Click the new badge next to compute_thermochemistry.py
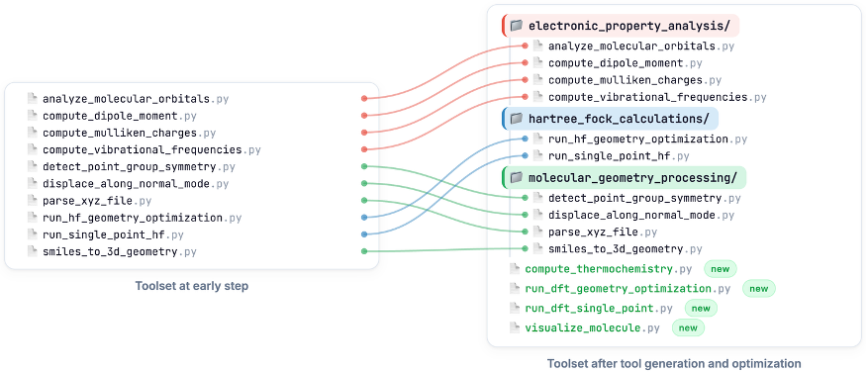The width and height of the screenshot is (868, 373). click(x=721, y=269)
